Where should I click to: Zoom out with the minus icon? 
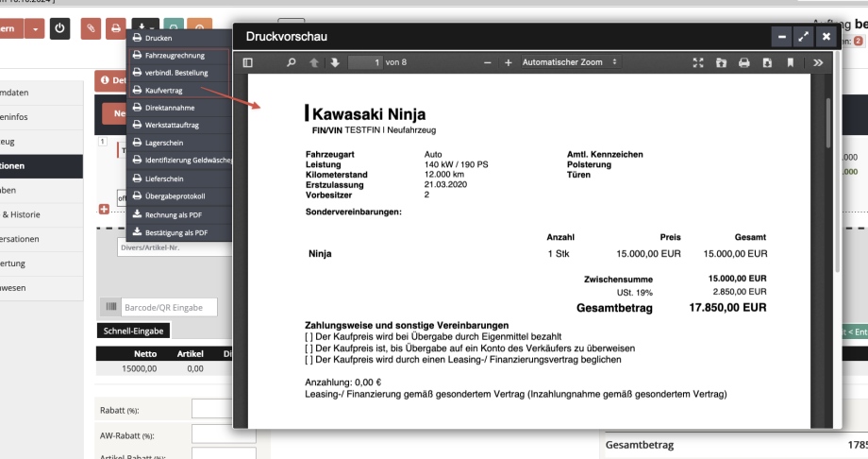(488, 62)
